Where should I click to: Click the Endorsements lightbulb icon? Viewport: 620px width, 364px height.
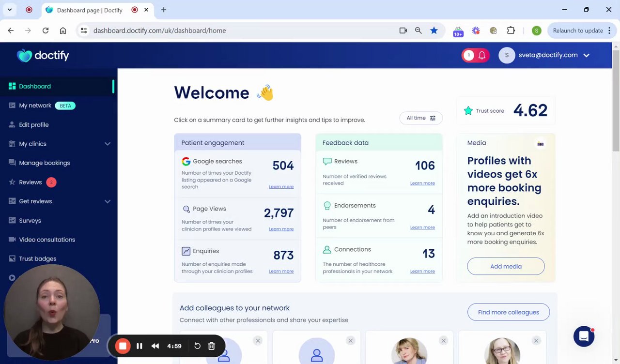point(327,206)
